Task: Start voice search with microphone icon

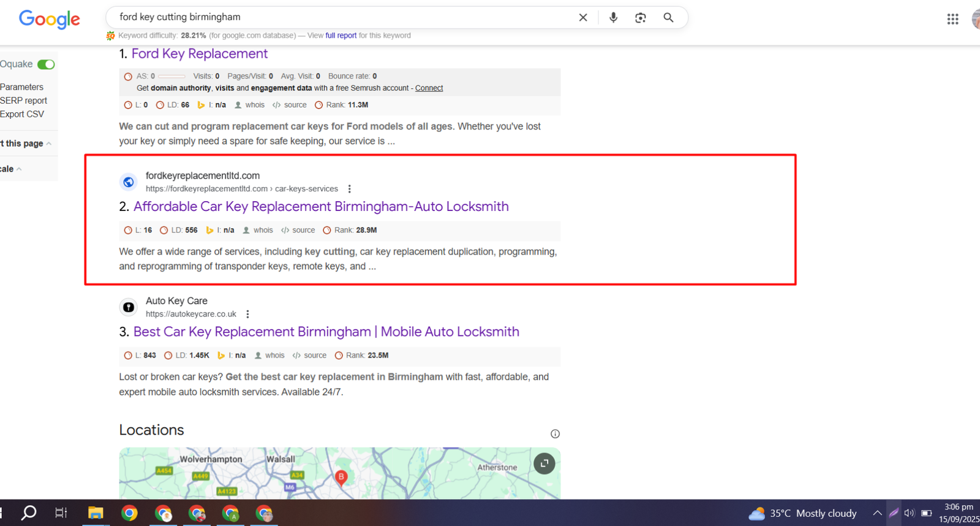Action: point(613,18)
